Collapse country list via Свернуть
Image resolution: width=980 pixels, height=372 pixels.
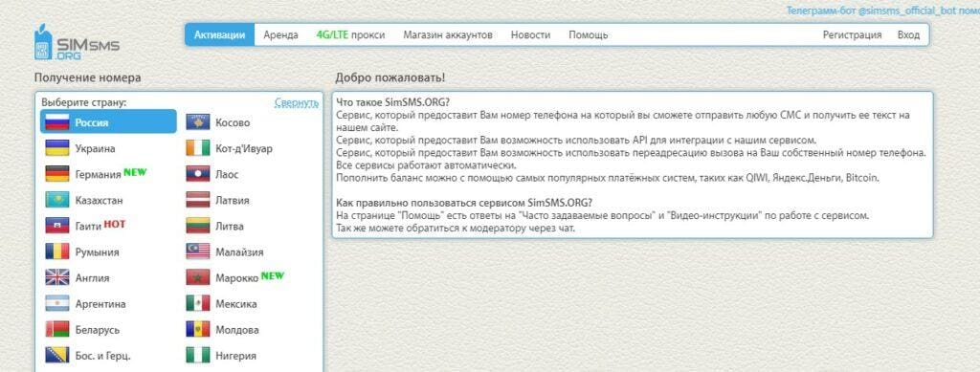click(297, 103)
